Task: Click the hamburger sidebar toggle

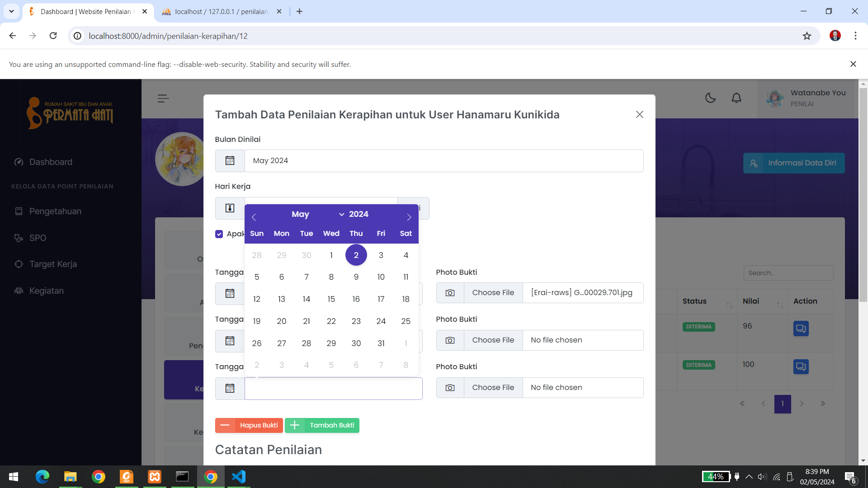Action: coord(163,98)
